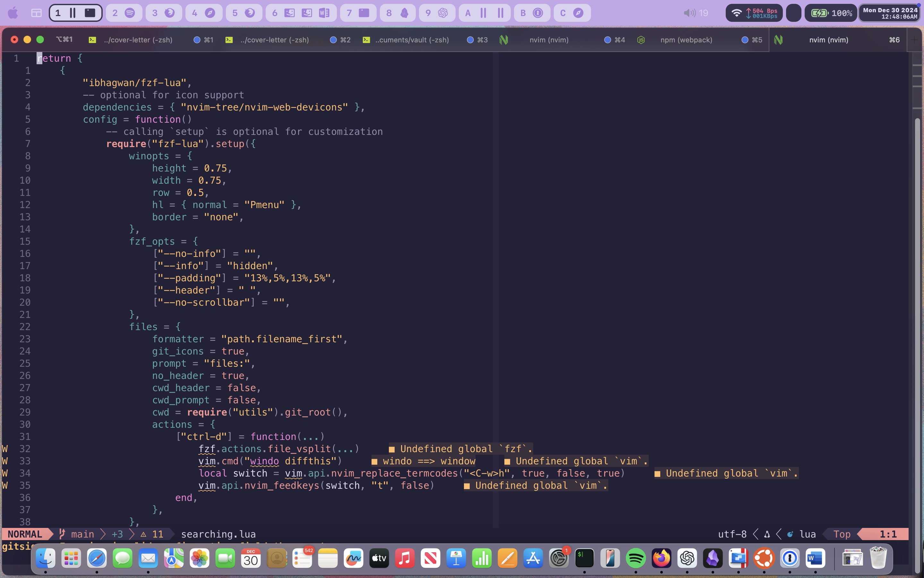Viewport: 924px width, 578px height.
Task: Open Photos app in the dock
Action: tap(199, 558)
